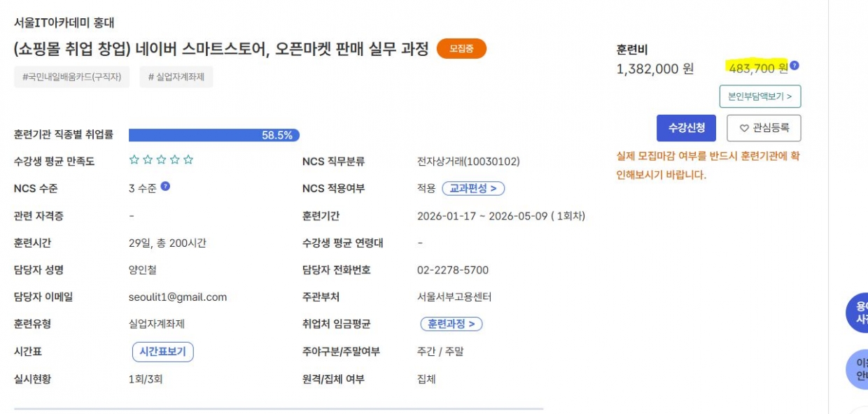Click the fifth satisfaction star
The height and width of the screenshot is (414, 868).
(x=188, y=160)
